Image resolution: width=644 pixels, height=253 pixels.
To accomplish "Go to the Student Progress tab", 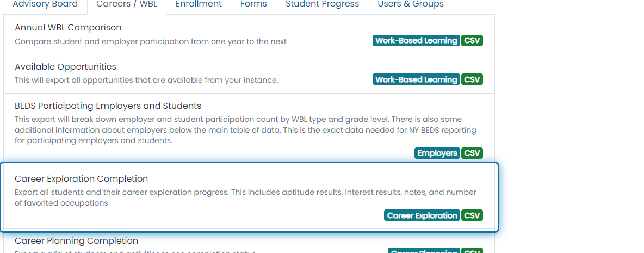I will pos(323,4).
